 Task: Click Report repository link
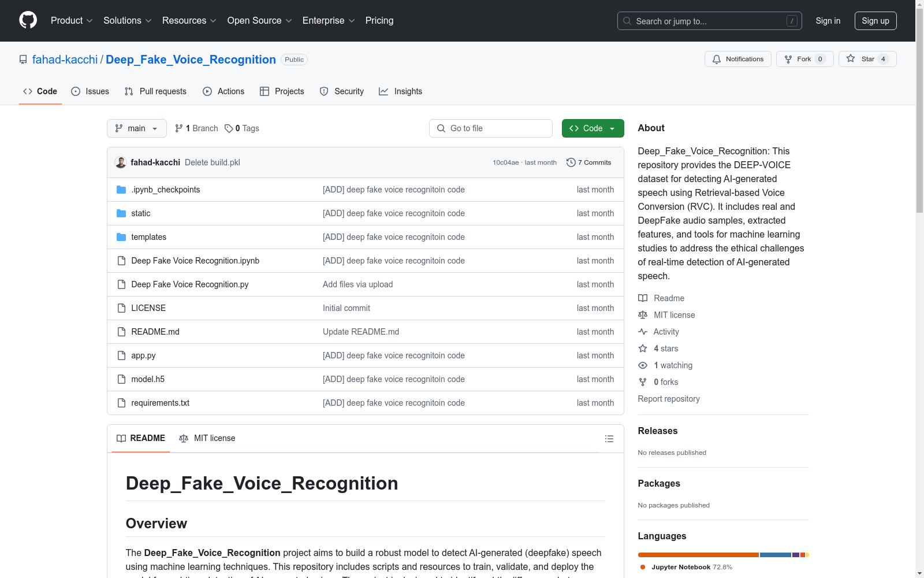click(x=669, y=399)
